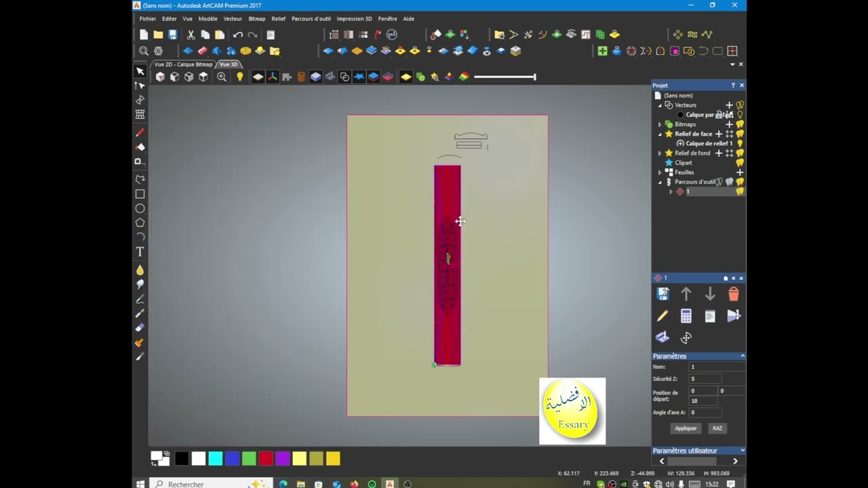Toggle visibility bulb for Vecteurs
868x488 pixels.
(x=740, y=105)
